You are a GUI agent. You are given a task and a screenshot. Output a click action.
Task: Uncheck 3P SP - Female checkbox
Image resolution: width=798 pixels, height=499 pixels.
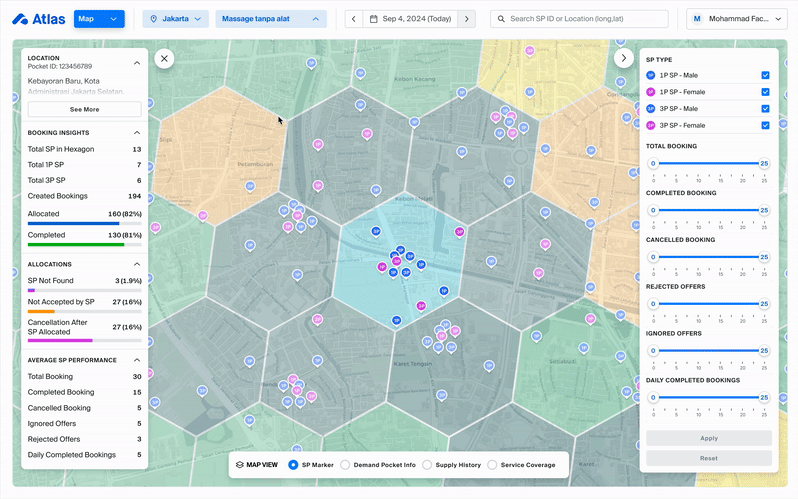tap(765, 125)
